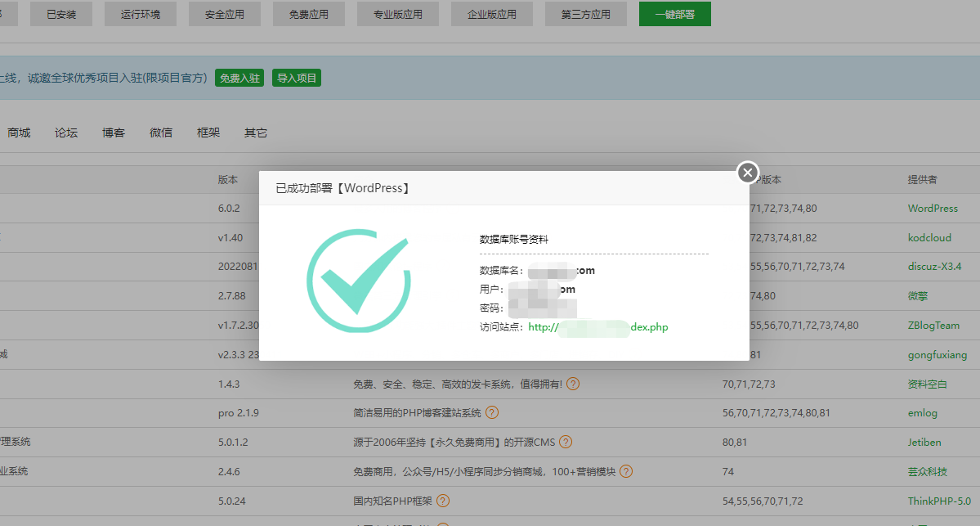The width and height of the screenshot is (980, 526).
Task: Click help icon beside 国内知名PHP框架 description
Action: (x=443, y=501)
